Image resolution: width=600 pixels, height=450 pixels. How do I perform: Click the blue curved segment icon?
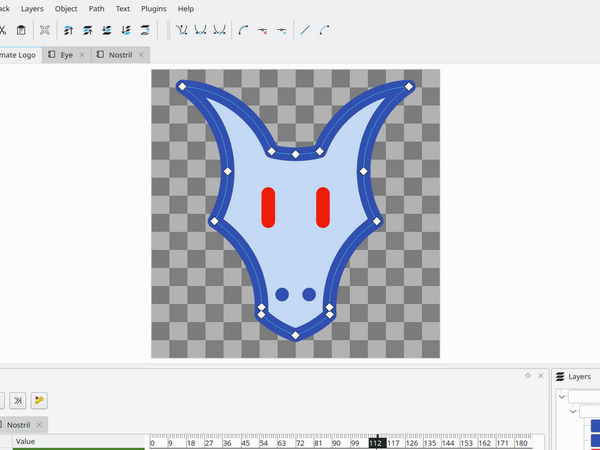(324, 30)
